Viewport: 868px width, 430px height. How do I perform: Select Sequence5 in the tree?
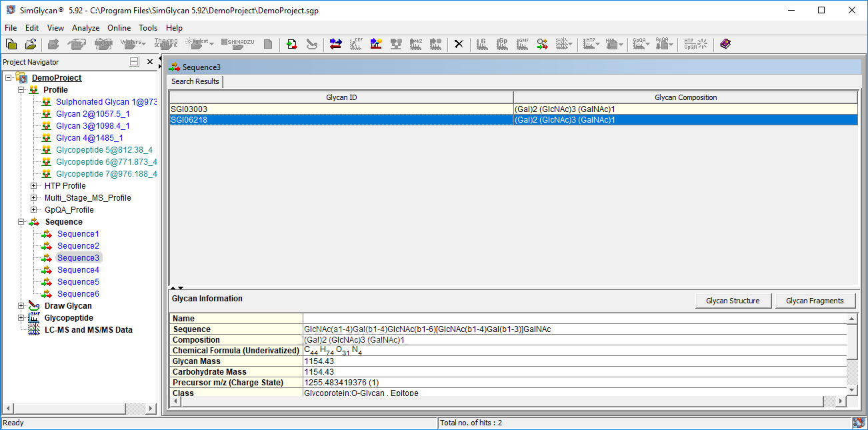point(78,282)
